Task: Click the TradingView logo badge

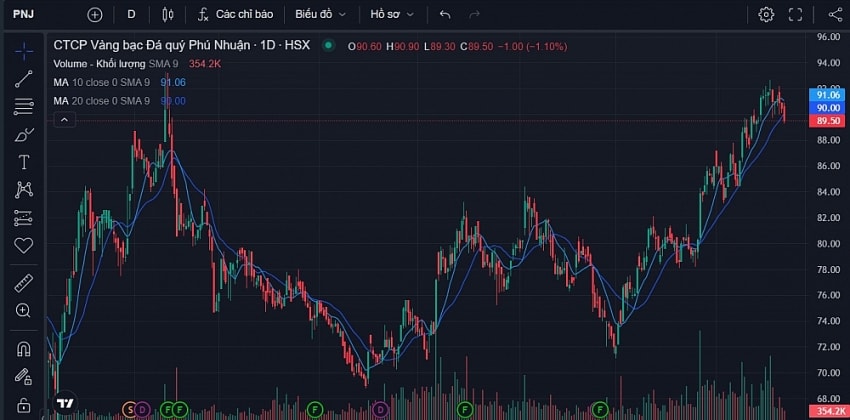Action: (66, 403)
